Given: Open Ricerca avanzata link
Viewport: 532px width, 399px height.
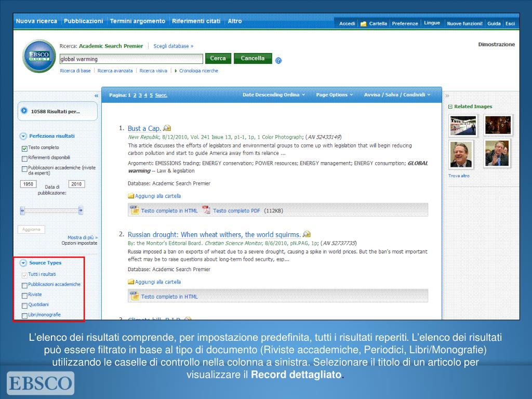Looking at the screenshot, I should [115, 71].
